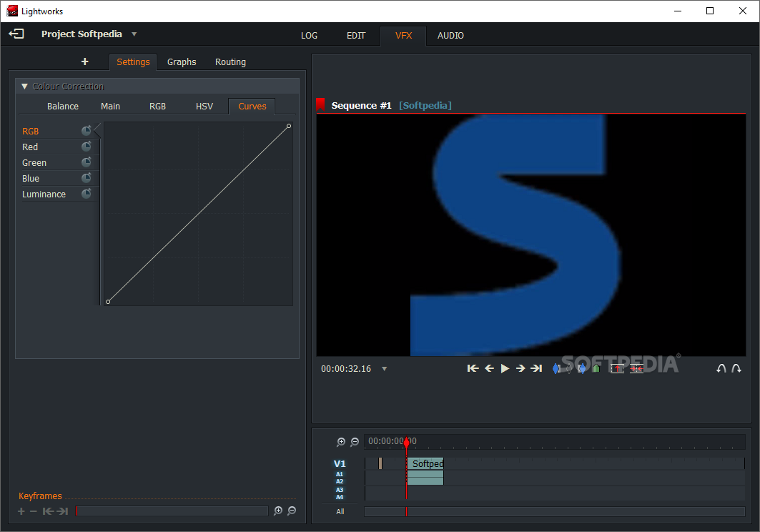Image resolution: width=760 pixels, height=532 pixels.
Task: Open the RGB colour correction tab
Action: click(x=157, y=107)
